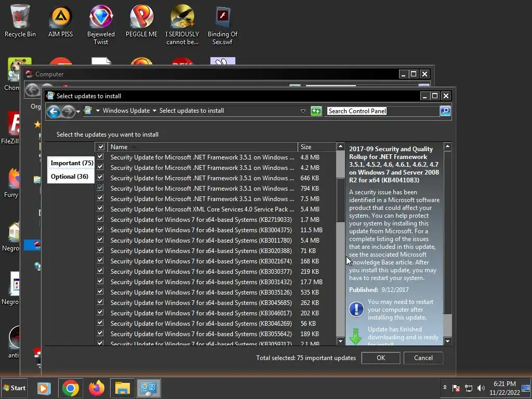Uncheck the XML Core Services 4.0 update
Viewport: 532px width, 399px height.
pyautogui.click(x=100, y=208)
